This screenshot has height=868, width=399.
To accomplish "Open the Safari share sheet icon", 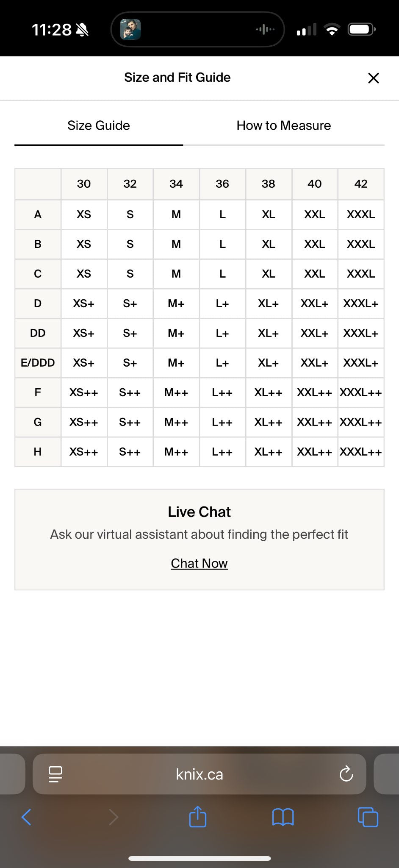I will click(198, 817).
